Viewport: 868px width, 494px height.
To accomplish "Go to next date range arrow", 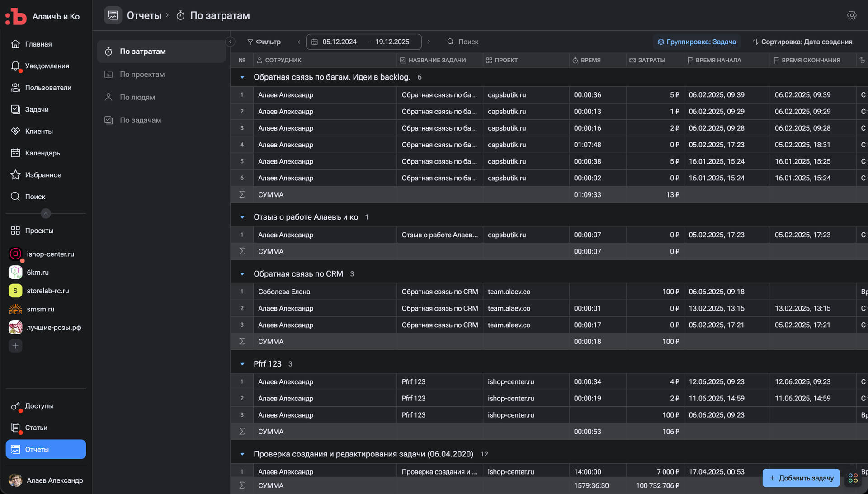I will click(x=429, y=42).
